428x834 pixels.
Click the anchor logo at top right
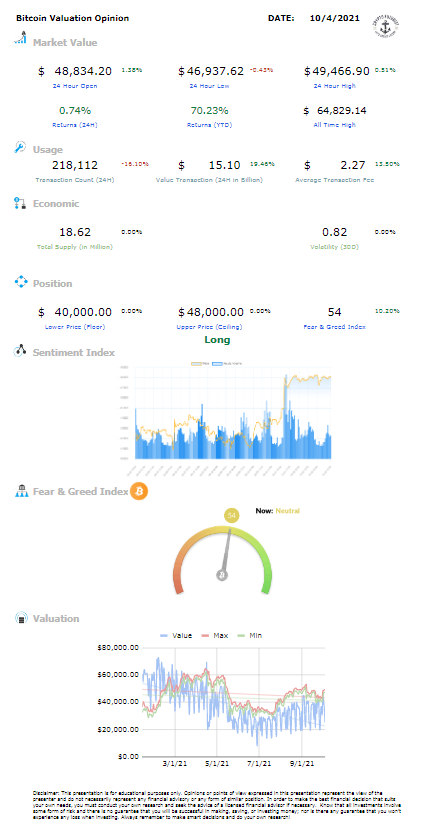(387, 26)
